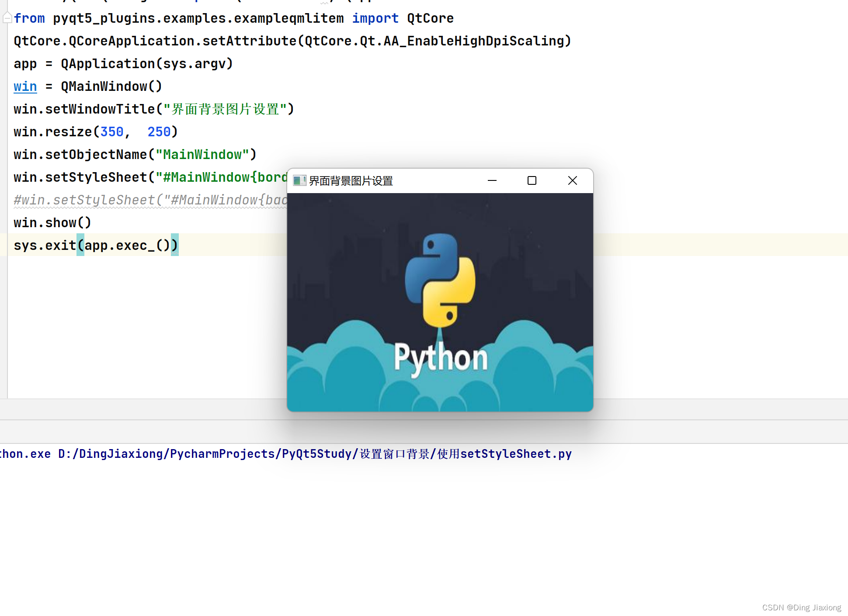Screen dimensions: 848x616
Task: Close the 界面背景图片设置 window
Action: 573,180
